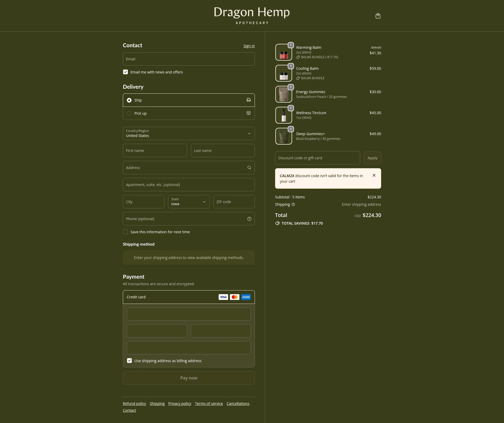
Task: Click the American Express card icon
Action: (246, 297)
